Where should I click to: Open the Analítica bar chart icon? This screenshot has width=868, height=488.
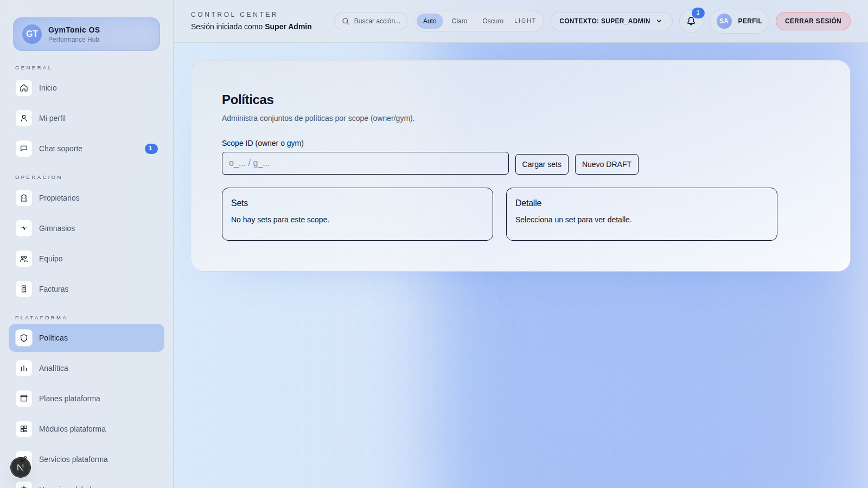point(24,369)
